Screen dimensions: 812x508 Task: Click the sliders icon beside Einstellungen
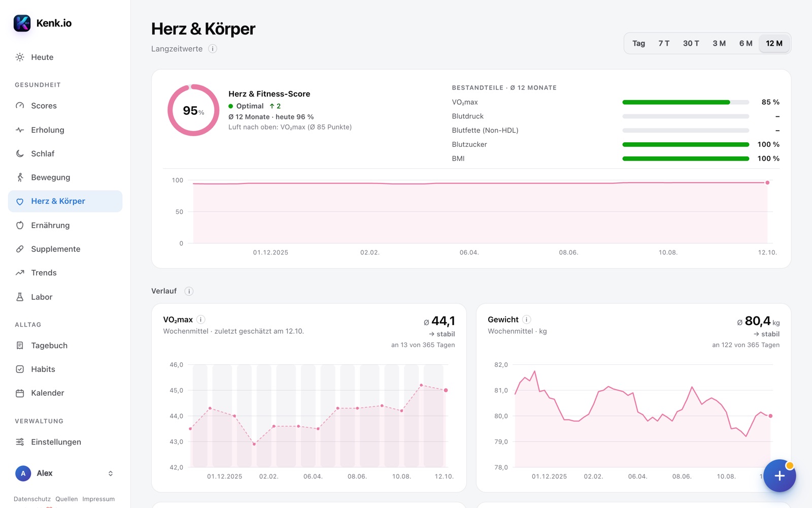(x=20, y=442)
